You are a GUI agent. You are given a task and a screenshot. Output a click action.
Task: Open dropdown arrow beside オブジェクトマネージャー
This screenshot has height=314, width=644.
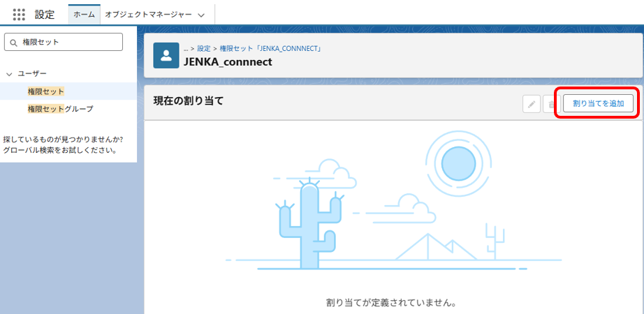pyautogui.click(x=201, y=15)
